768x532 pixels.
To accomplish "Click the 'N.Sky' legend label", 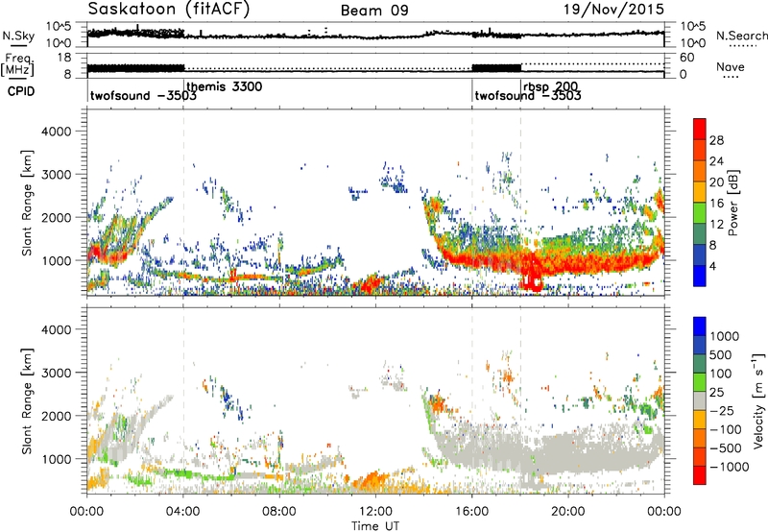I will point(18,36).
